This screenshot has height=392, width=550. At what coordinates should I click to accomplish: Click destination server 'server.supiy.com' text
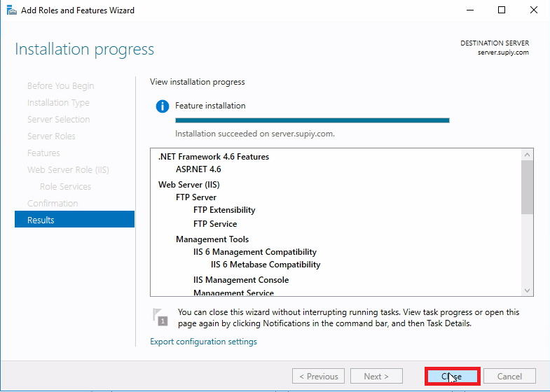[x=503, y=52]
